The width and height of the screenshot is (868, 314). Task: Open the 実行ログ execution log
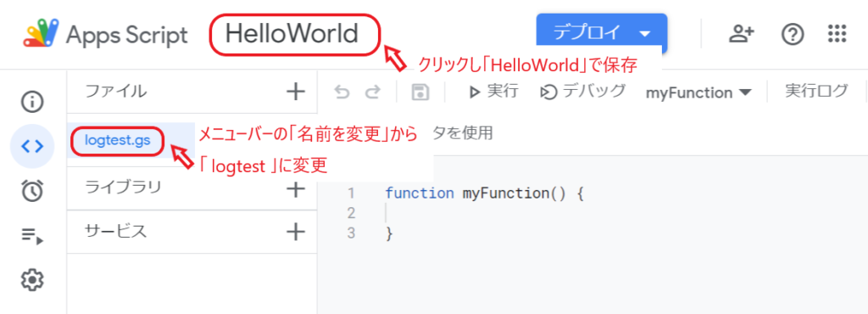816,92
